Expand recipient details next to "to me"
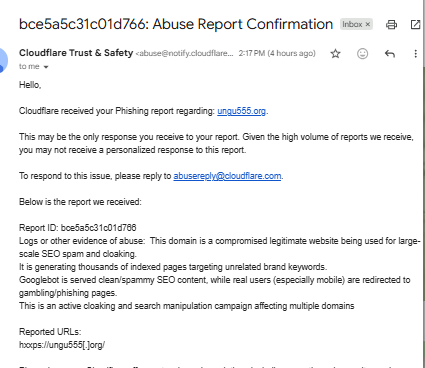The image size is (425, 368). (x=46, y=67)
